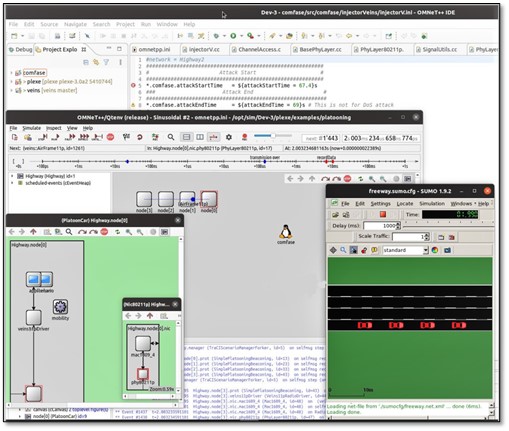Click the Qtenv express run icon

pyautogui.click(x=84, y=137)
